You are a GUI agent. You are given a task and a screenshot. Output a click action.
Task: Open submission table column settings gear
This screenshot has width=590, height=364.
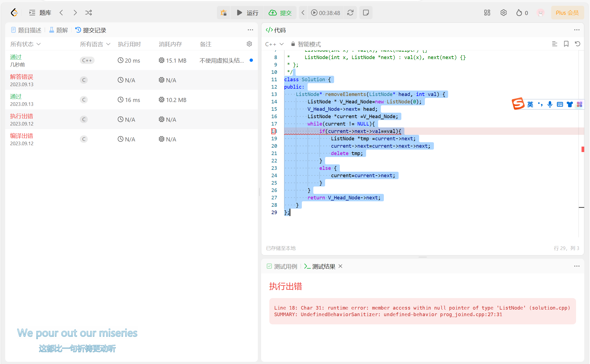coord(249,44)
